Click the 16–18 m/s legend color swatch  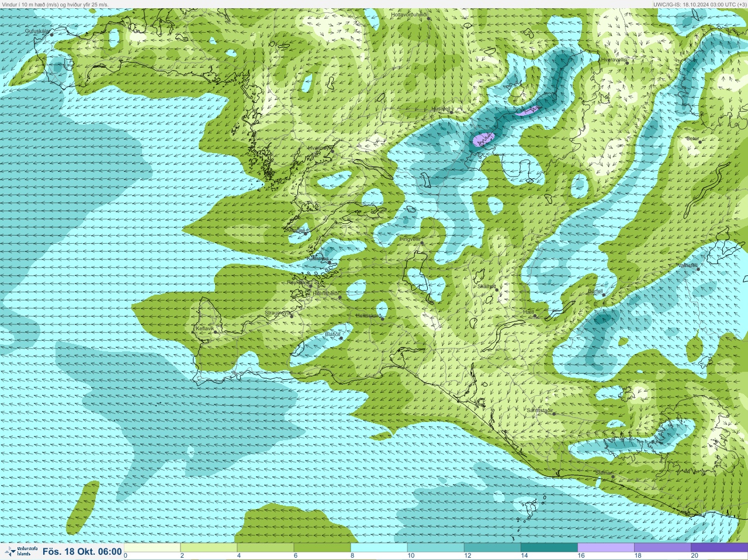[605, 548]
